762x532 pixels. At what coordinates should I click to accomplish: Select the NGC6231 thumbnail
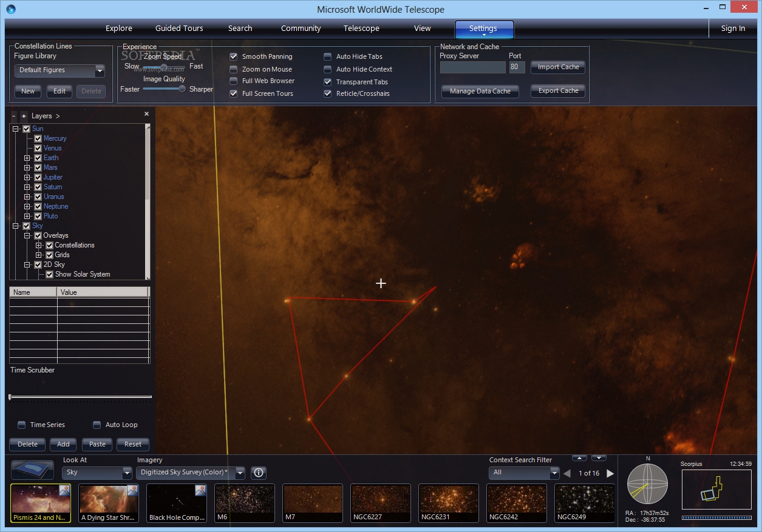(x=449, y=503)
